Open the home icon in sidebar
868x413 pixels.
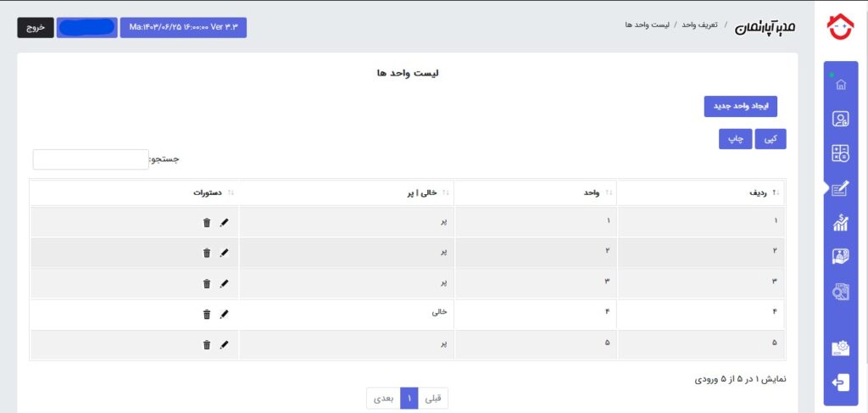[x=840, y=85]
